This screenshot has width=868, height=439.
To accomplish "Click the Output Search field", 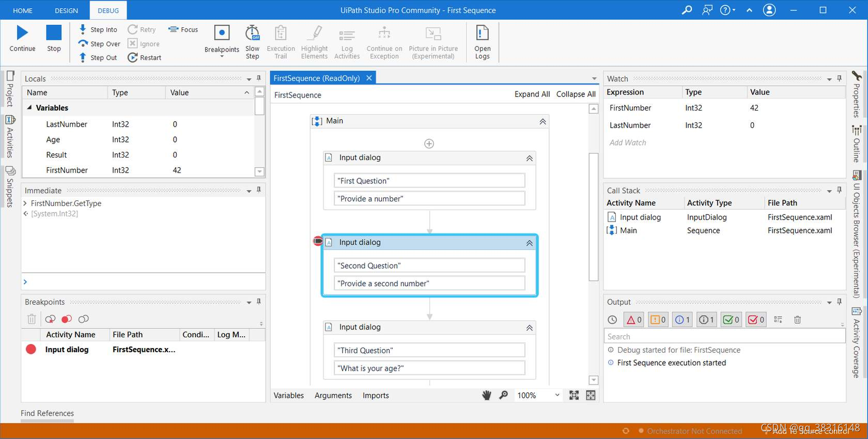I will point(724,336).
